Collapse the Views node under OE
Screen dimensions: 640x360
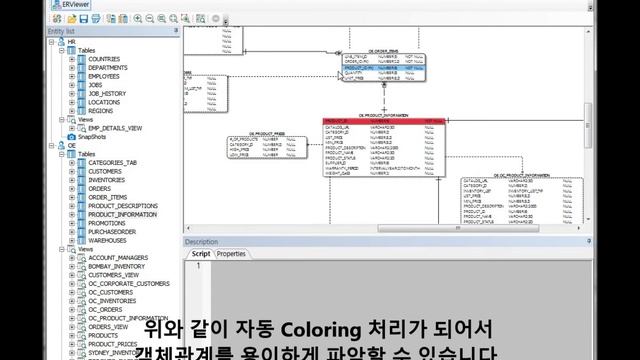click(62, 249)
